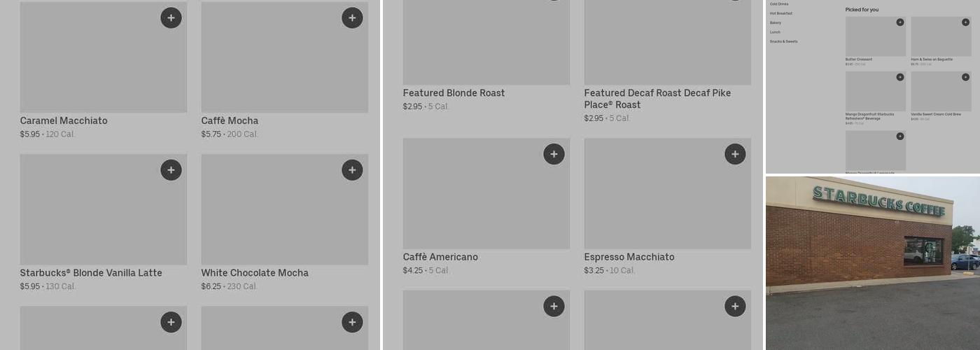The width and height of the screenshot is (980, 350).
Task: Add White Chocolate Mocha with plus icon
Action: [x=352, y=170]
